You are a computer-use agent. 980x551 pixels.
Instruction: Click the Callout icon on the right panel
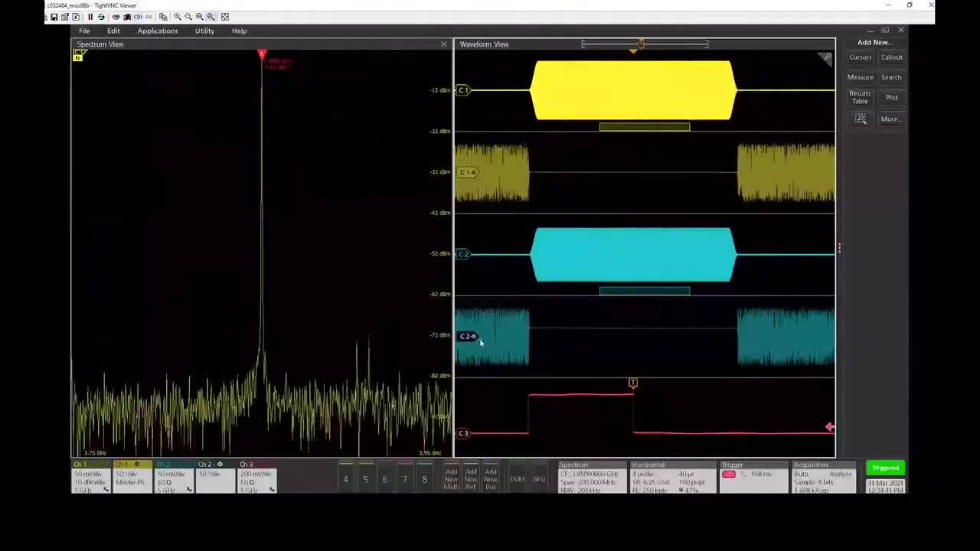point(891,57)
